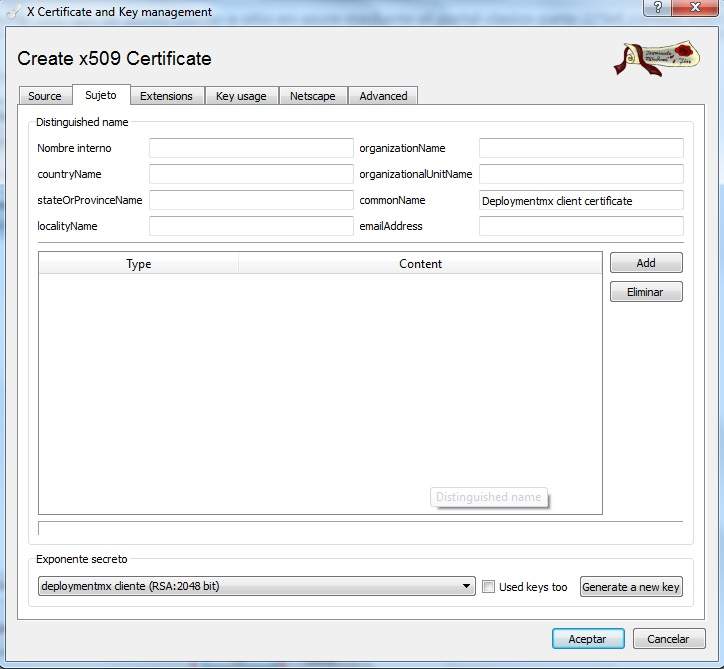Click the XCA logo image in header
This screenshot has width=724, height=669.
(655, 59)
